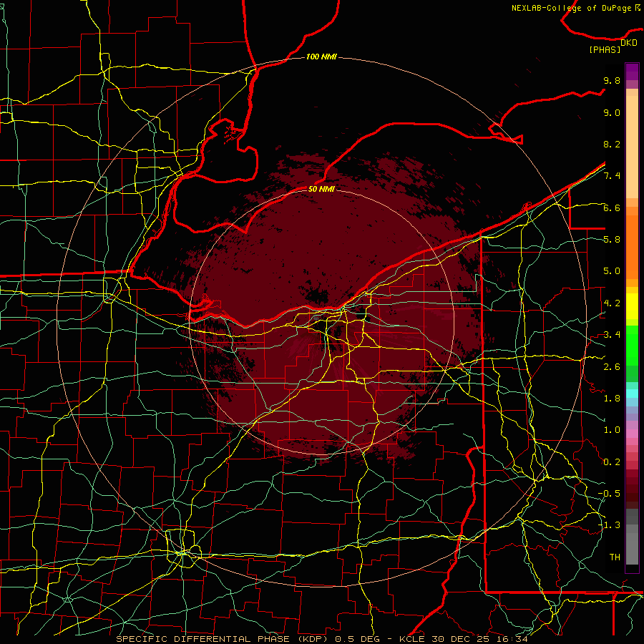Click the 7.4 scale value
Viewport: 644px width, 644px height.
(x=612, y=176)
